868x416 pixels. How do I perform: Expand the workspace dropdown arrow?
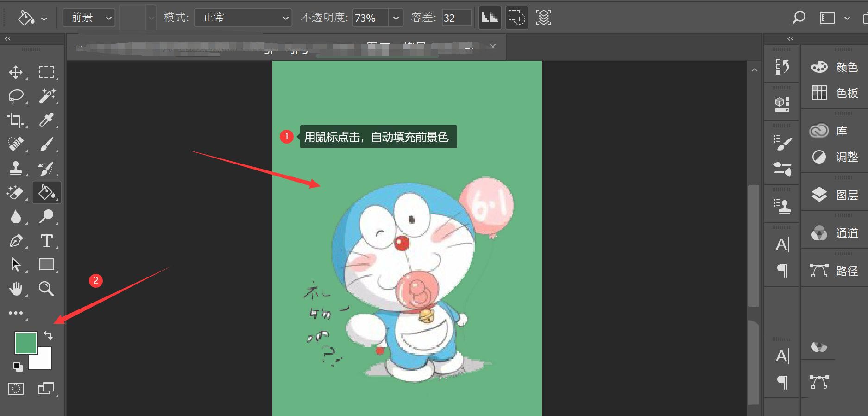point(847,19)
